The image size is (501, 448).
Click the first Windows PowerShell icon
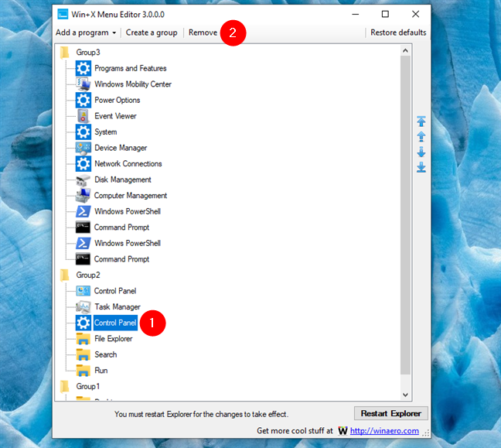83,211
